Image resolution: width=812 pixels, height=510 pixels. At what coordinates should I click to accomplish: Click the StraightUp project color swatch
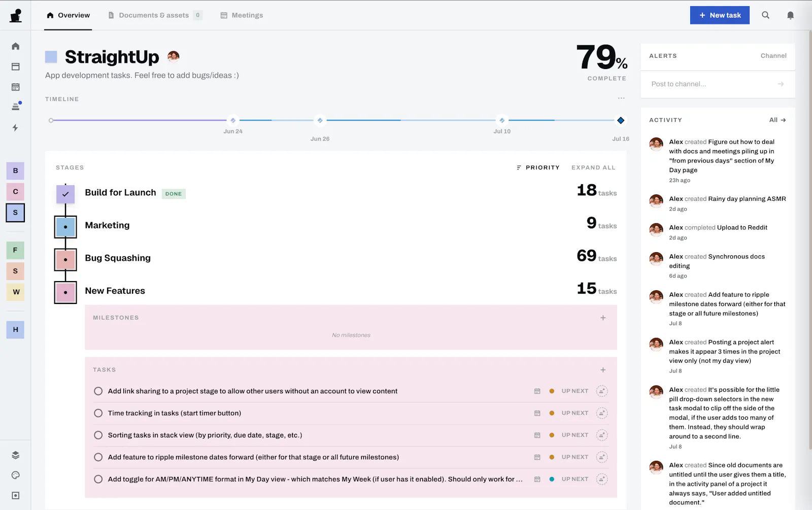click(51, 56)
